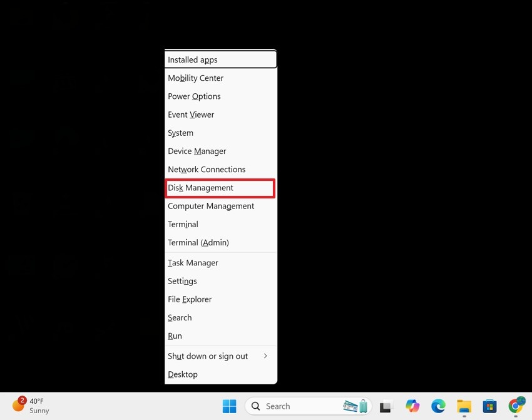Open Google Chrome from the taskbar
The image size is (532, 420).
click(516, 406)
